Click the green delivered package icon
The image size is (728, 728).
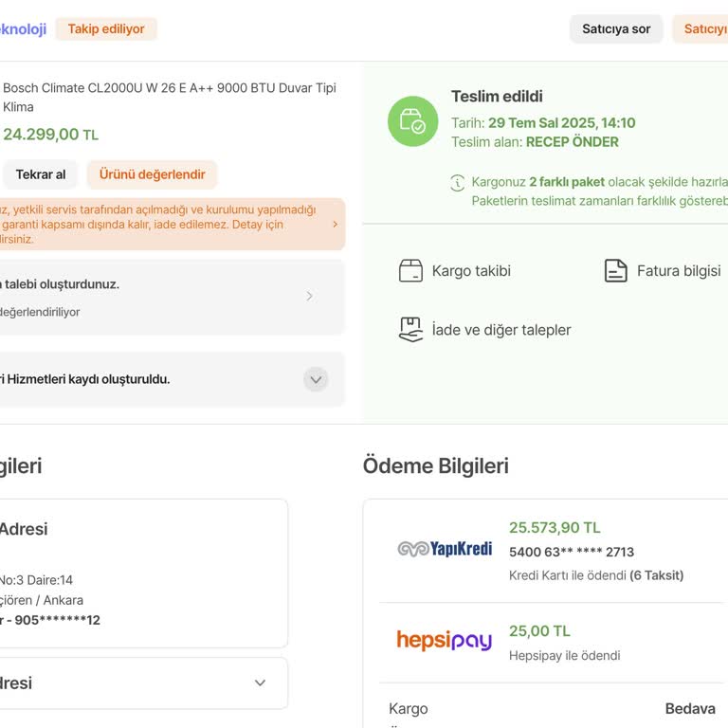coord(412,121)
